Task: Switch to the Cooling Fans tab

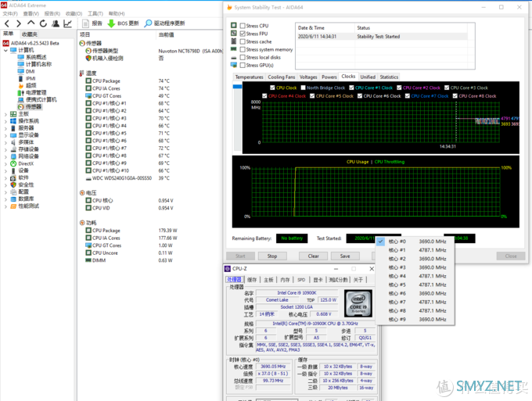Action: point(282,77)
